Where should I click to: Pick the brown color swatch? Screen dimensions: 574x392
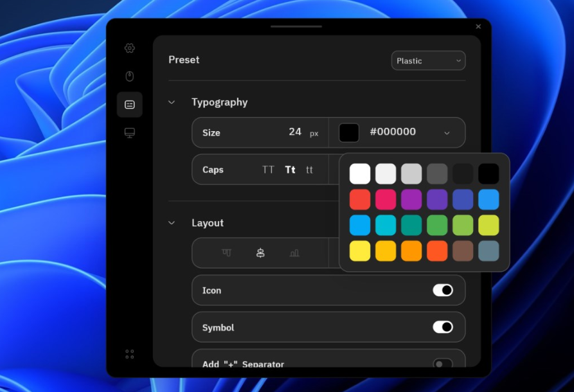pyautogui.click(x=463, y=251)
